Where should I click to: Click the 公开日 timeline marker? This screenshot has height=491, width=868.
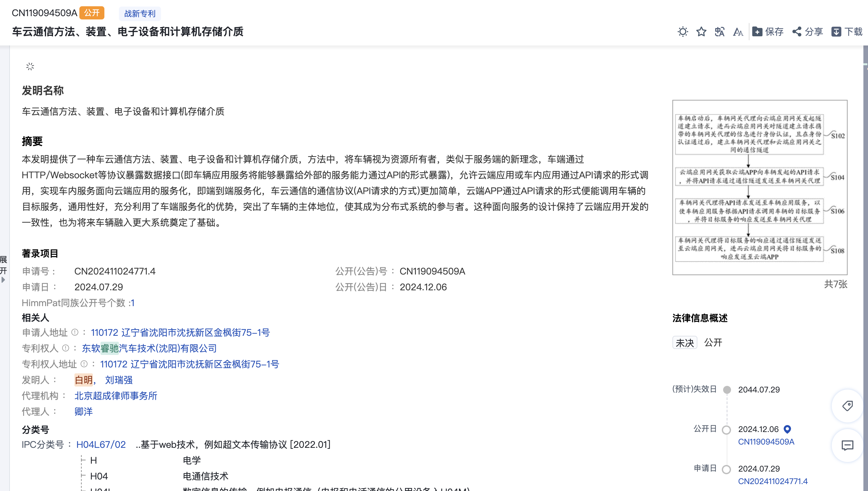click(726, 430)
